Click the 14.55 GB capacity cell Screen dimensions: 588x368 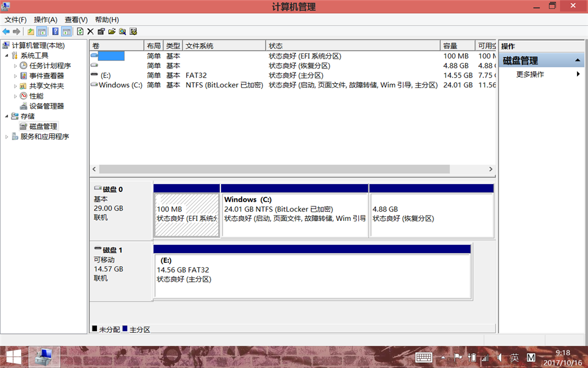458,75
